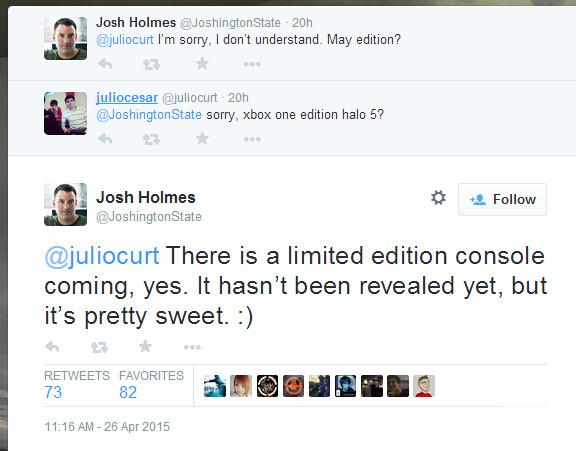The height and width of the screenshot is (451, 576).
Task: Follow Josh Holmes
Action: [502, 199]
